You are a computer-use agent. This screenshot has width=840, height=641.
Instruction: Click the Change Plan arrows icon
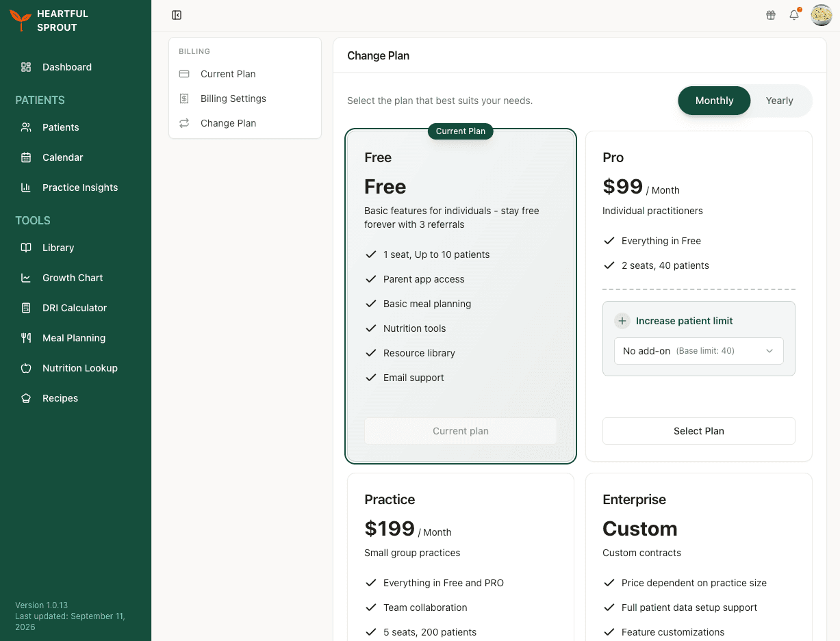coord(184,123)
